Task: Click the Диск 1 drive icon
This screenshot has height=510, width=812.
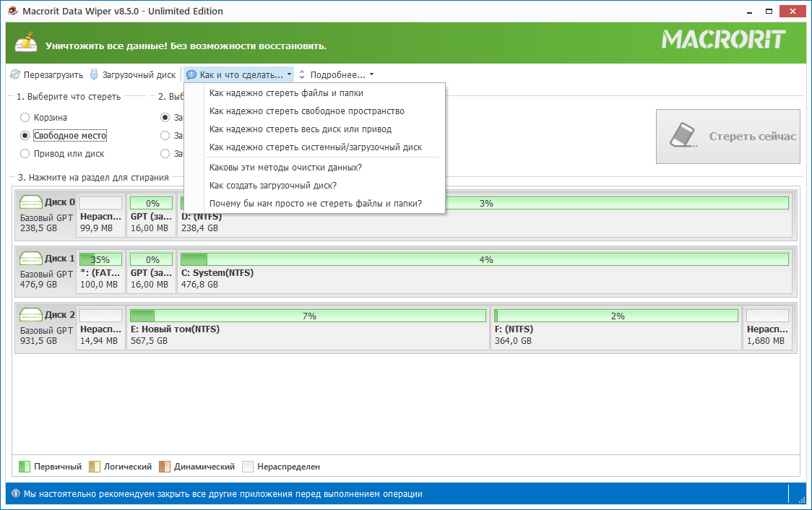Action: pyautogui.click(x=31, y=259)
